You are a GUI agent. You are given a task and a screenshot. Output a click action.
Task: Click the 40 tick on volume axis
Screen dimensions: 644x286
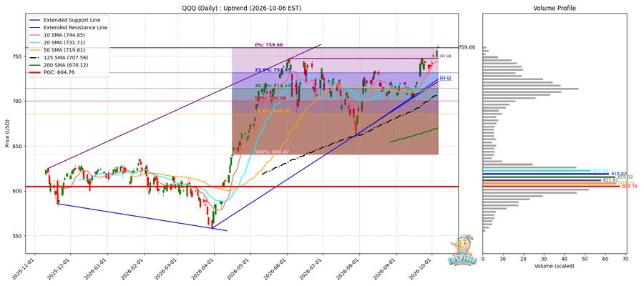[565, 259]
